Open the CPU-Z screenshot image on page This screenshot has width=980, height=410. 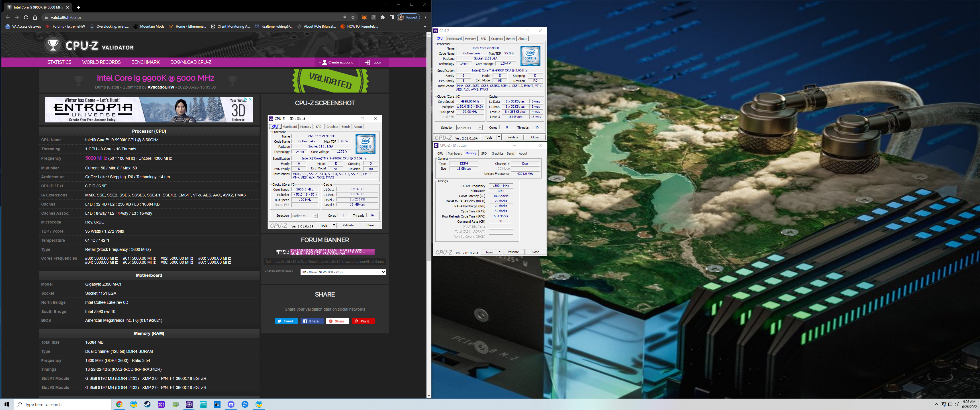point(324,172)
